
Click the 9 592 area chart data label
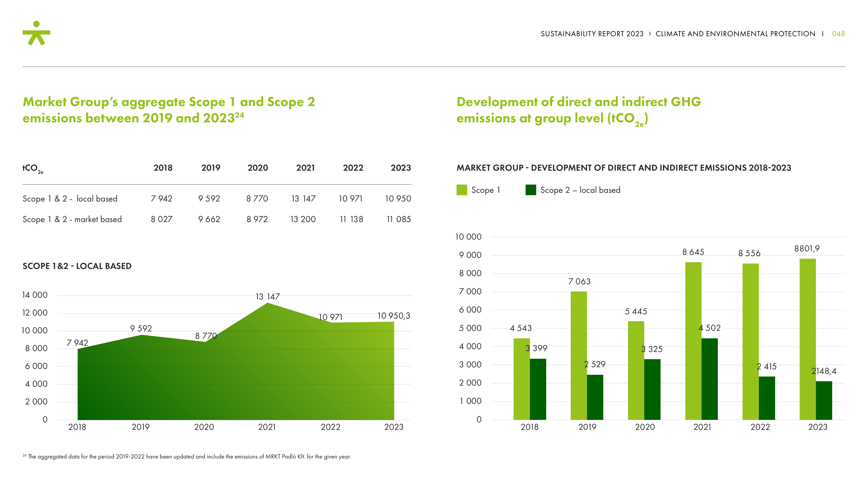pos(141,328)
